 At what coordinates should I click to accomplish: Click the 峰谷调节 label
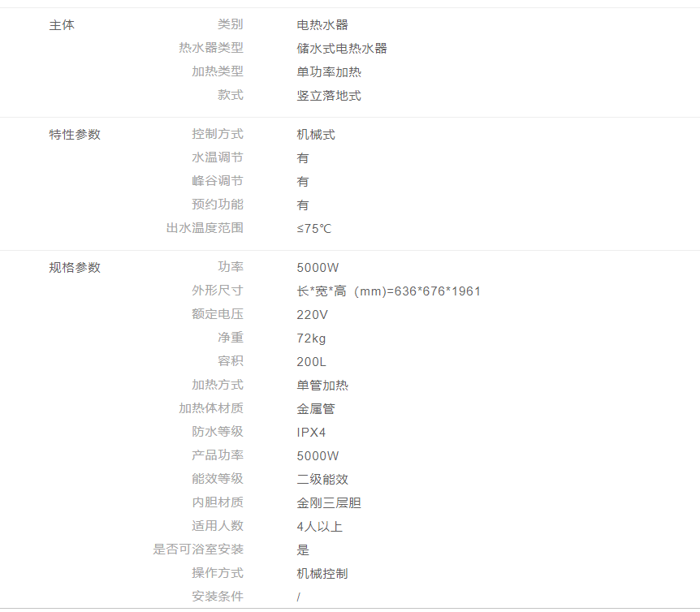[217, 182]
